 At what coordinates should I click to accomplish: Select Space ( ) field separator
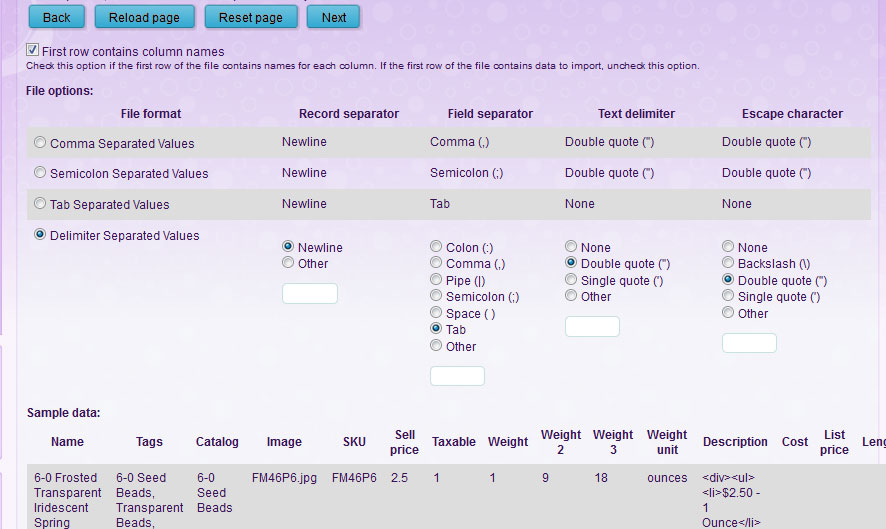pyautogui.click(x=436, y=313)
